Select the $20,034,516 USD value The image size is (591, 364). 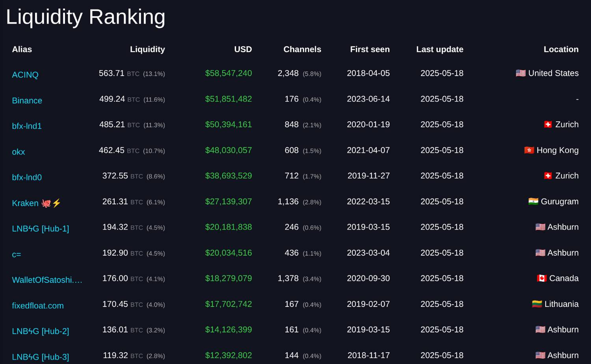(229, 253)
